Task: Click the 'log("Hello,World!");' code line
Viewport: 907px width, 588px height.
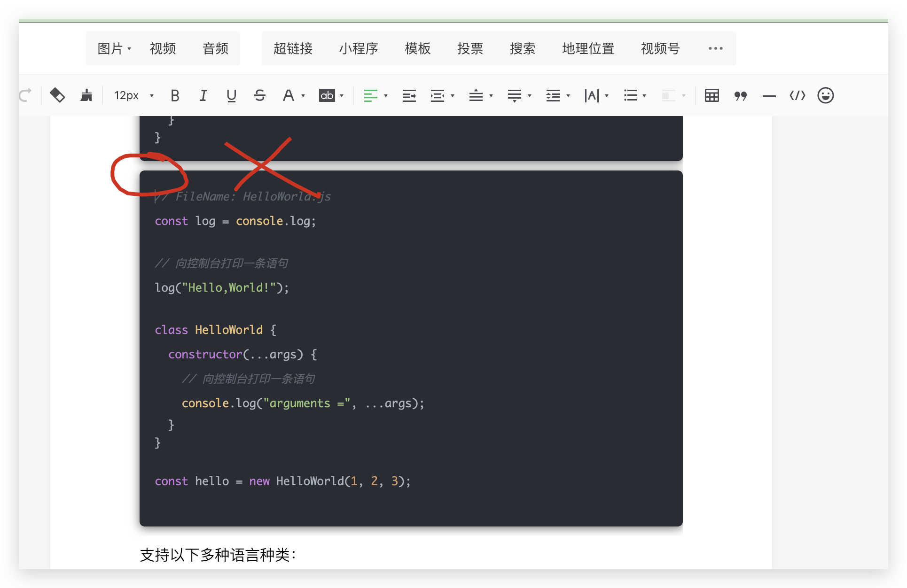Action: pos(222,287)
